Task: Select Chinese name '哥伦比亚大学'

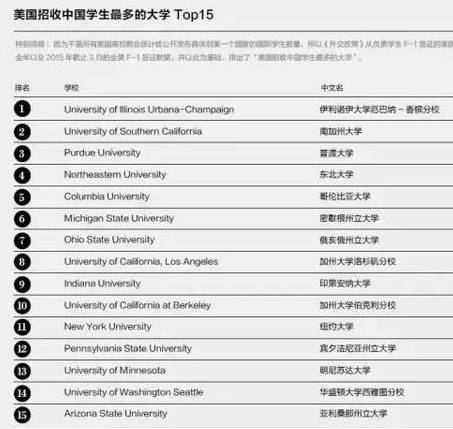Action: pyautogui.click(x=345, y=196)
